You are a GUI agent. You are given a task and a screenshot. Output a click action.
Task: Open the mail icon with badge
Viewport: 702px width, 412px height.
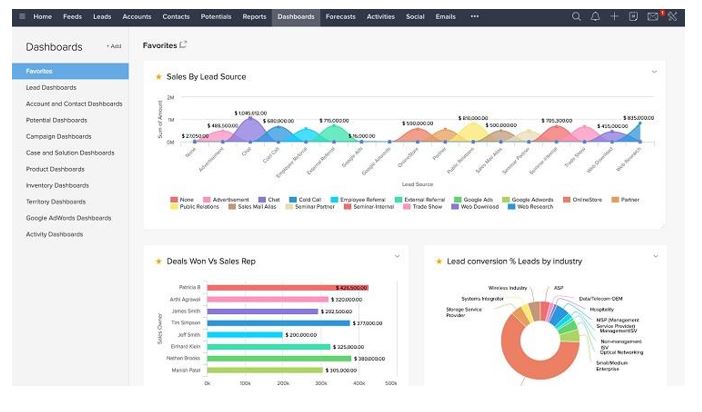(653, 17)
